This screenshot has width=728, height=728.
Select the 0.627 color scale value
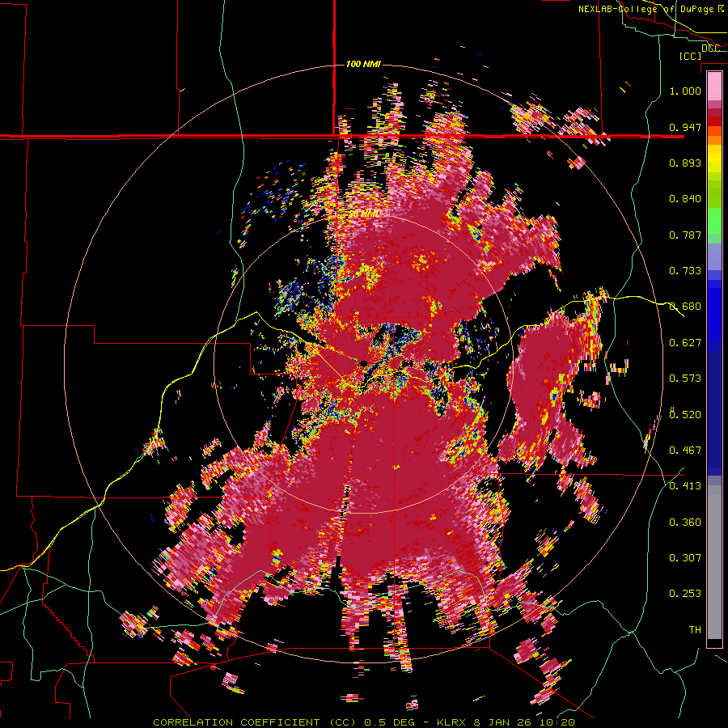tap(685, 343)
